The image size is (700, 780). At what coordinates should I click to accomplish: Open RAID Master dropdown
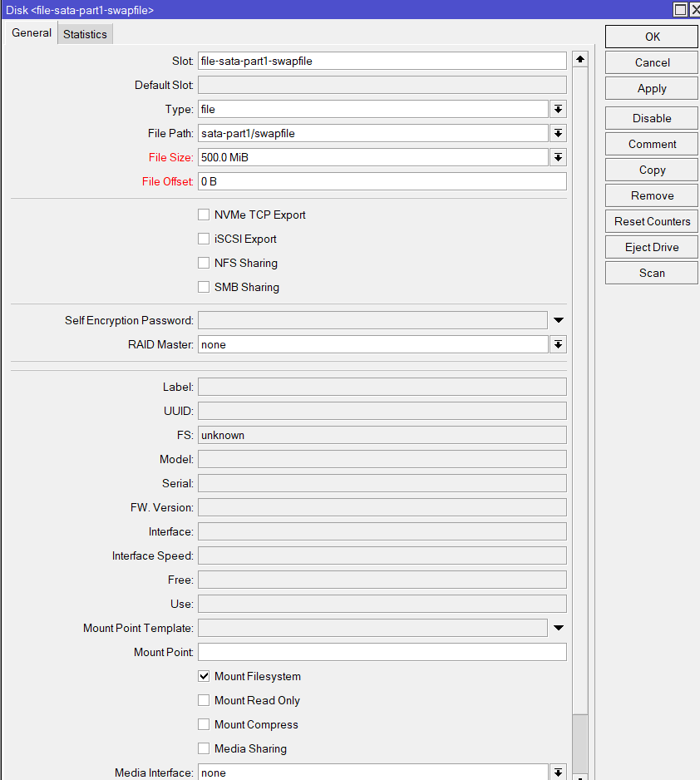click(x=559, y=345)
